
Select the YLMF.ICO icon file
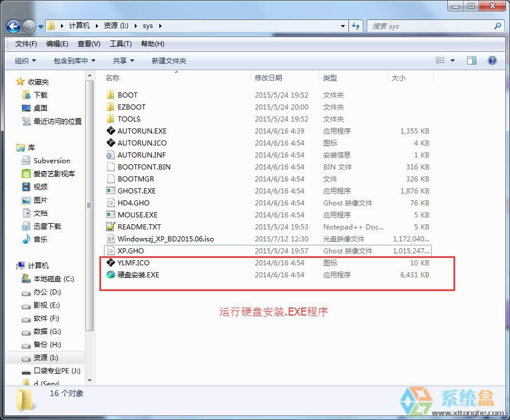pos(134,262)
